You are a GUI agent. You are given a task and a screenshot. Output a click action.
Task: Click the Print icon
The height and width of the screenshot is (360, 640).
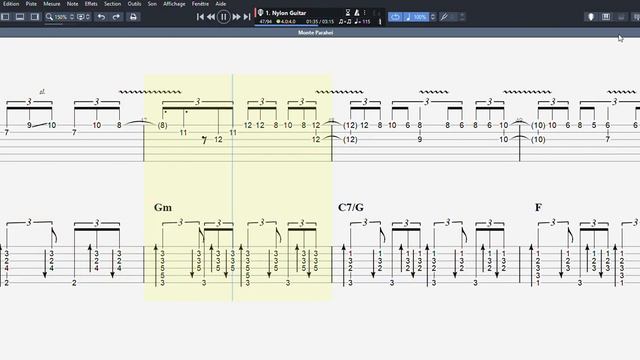click(x=133, y=17)
